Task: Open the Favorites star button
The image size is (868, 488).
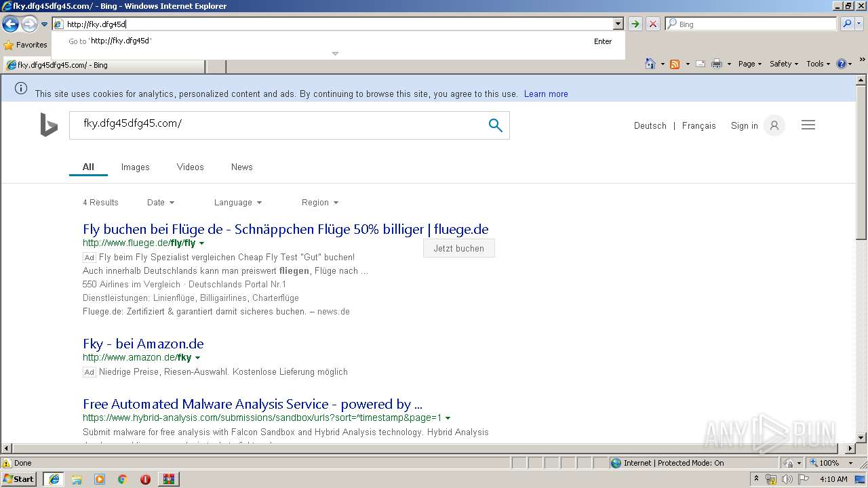Action: [25, 45]
